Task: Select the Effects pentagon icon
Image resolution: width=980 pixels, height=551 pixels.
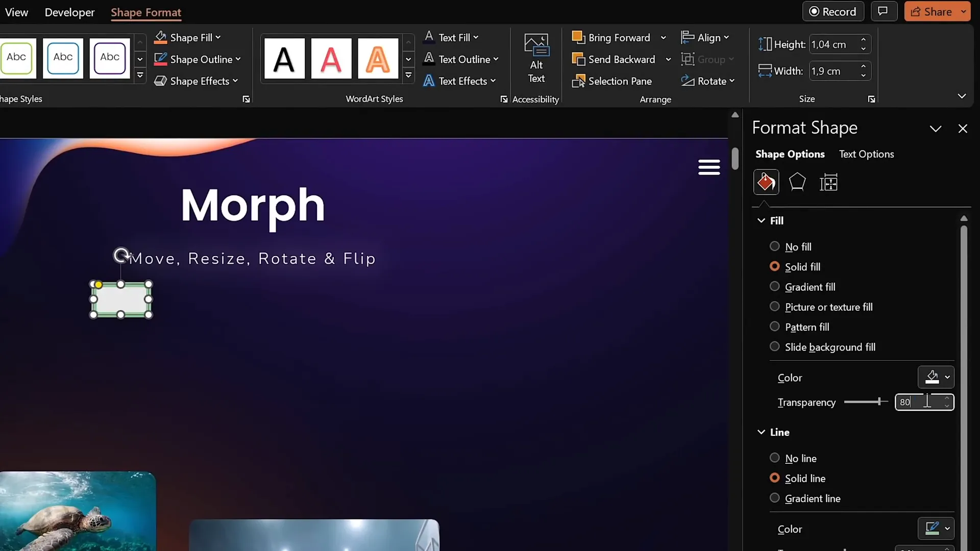Action: [x=797, y=182]
